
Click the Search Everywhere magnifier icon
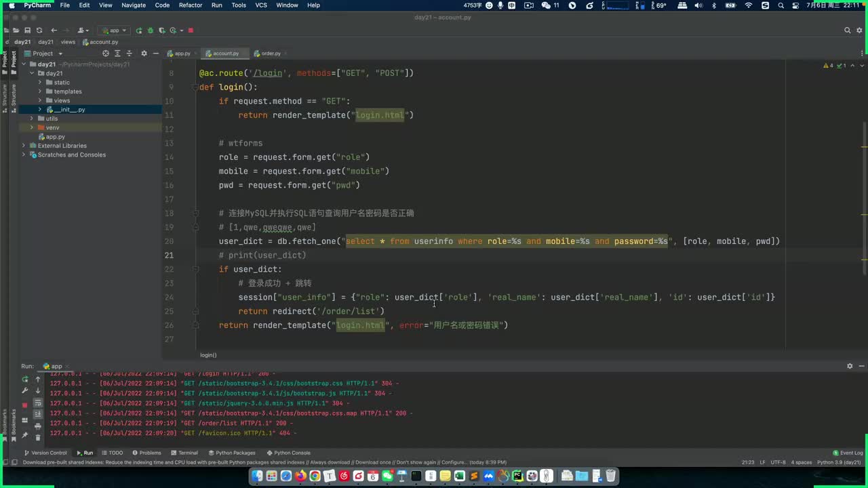(x=847, y=30)
